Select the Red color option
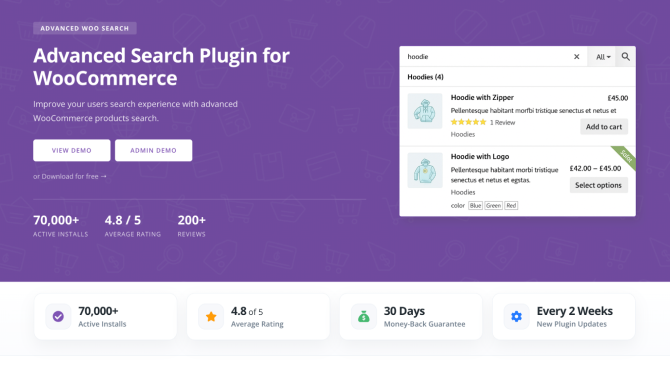 tap(511, 205)
